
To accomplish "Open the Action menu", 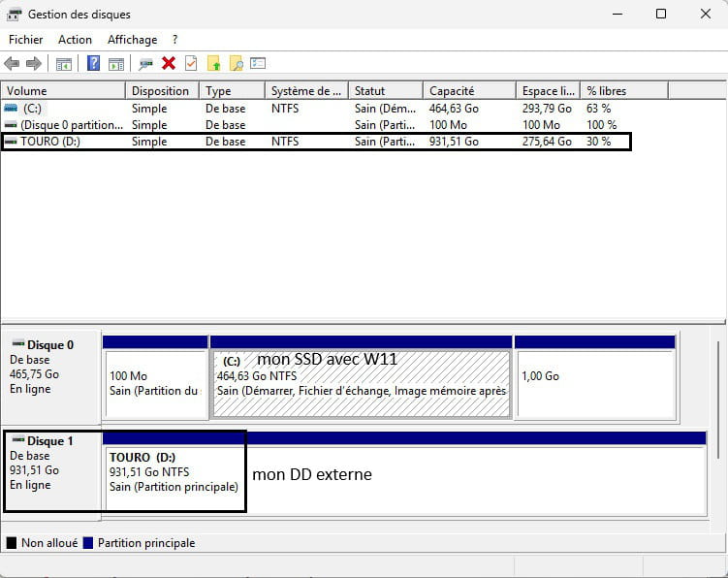I will (x=75, y=40).
